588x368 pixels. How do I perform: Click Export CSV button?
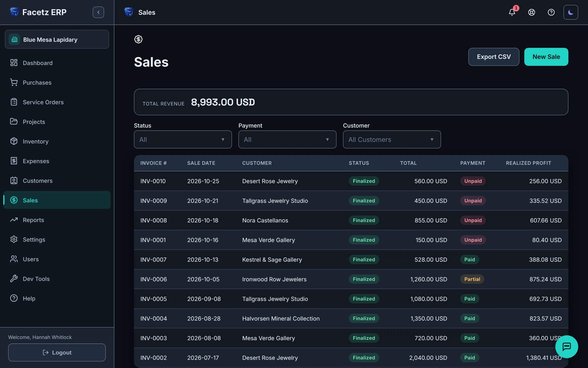click(x=494, y=57)
